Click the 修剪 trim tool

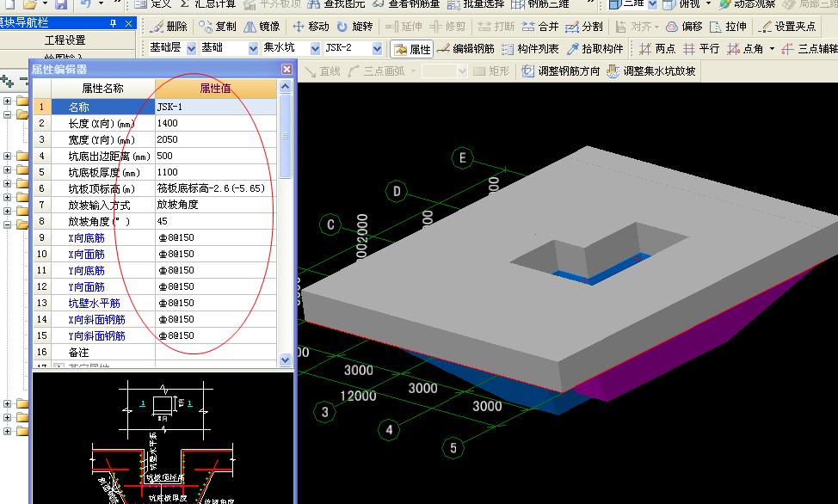click(448, 26)
